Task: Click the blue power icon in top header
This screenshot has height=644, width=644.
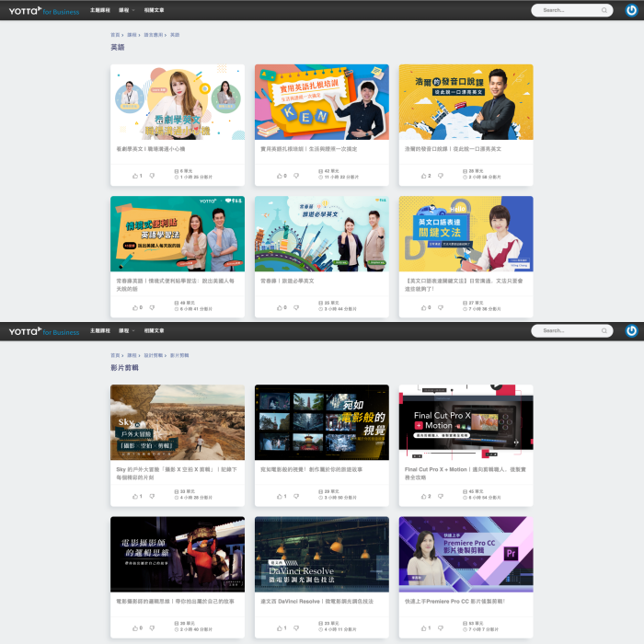Action: click(x=632, y=10)
